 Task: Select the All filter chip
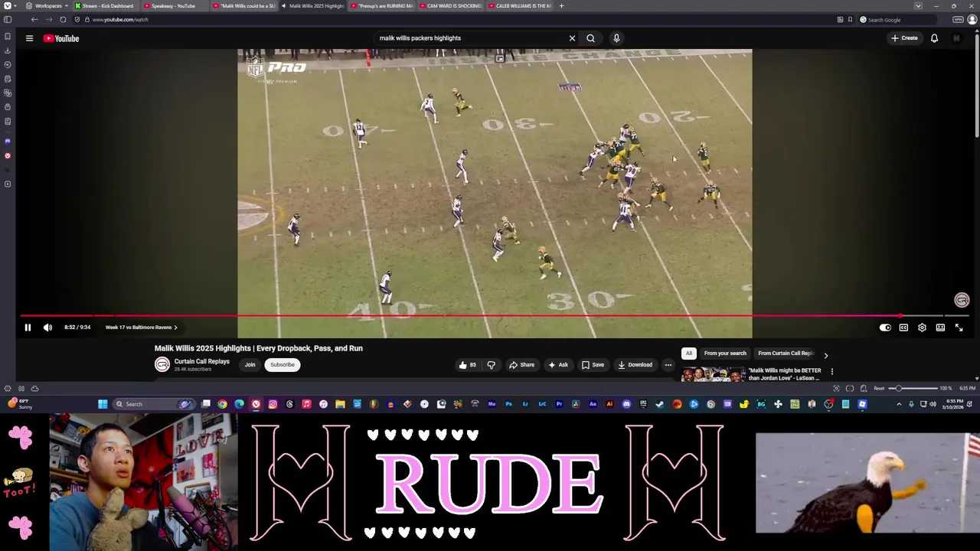click(688, 354)
